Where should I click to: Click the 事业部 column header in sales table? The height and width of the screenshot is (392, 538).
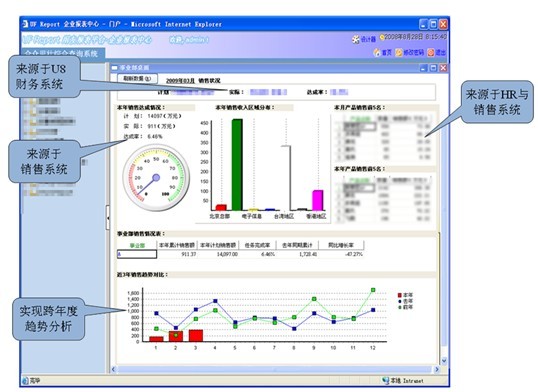point(137,245)
